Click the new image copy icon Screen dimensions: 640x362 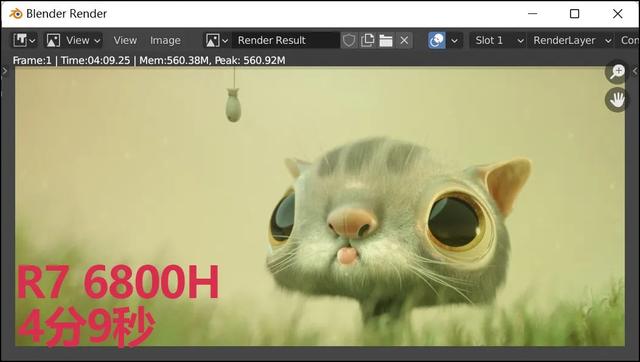point(367,40)
